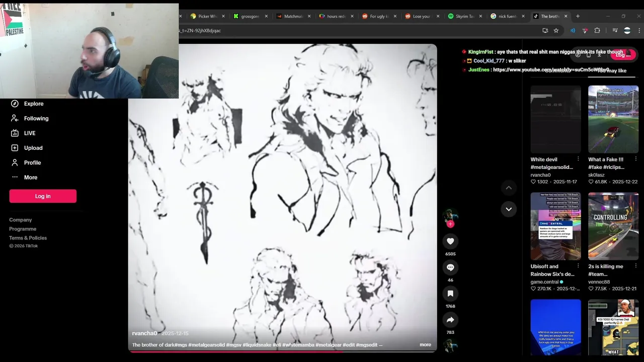This screenshot has height=362, width=644.
Task: Follow creator with red plus badge
Action: pyautogui.click(x=450, y=224)
